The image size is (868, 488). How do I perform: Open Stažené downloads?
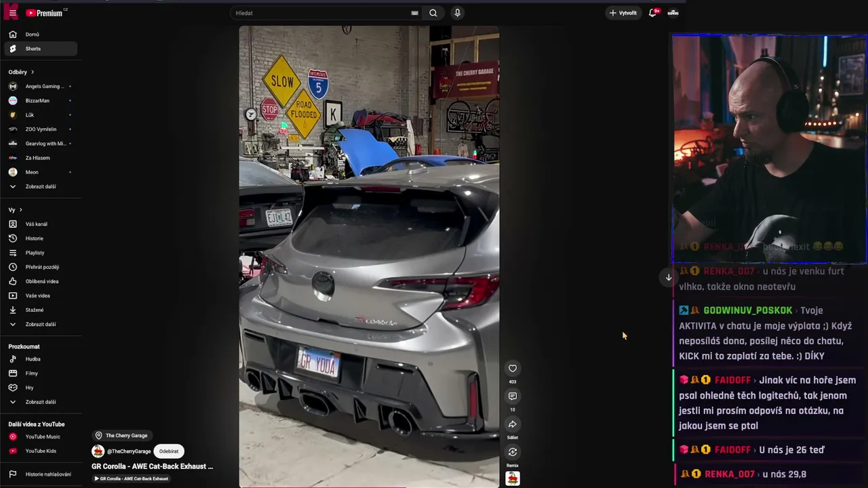41,310
